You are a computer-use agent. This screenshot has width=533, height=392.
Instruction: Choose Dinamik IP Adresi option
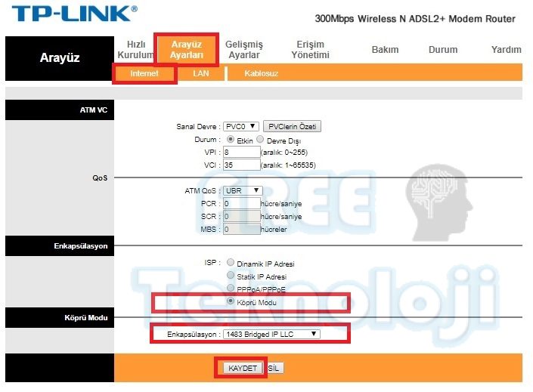(231, 263)
